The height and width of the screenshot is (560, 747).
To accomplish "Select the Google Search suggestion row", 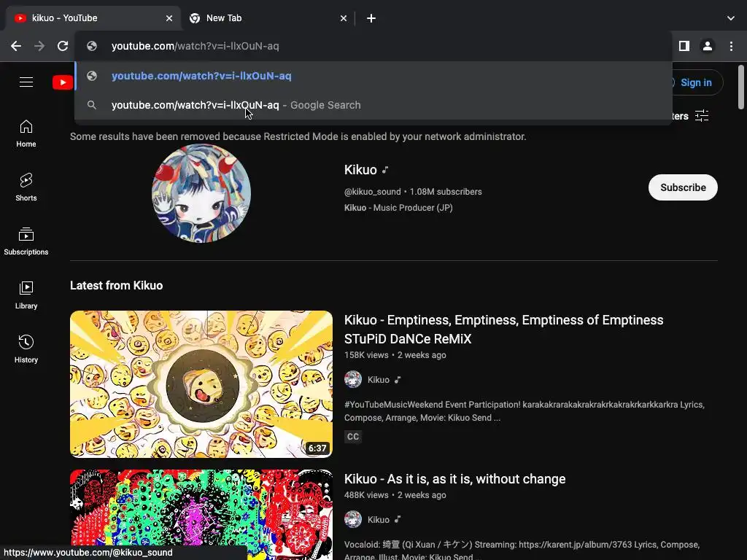I will [x=373, y=105].
